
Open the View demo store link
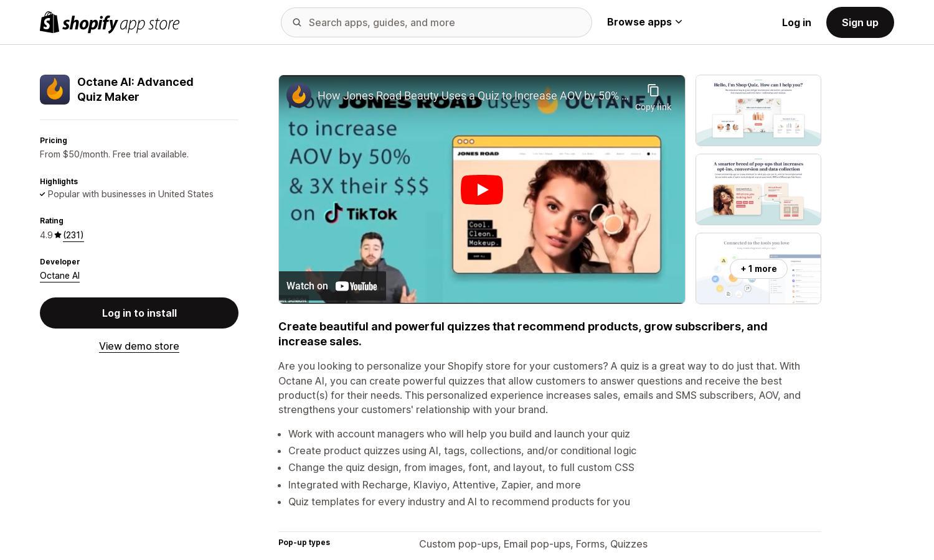(139, 346)
